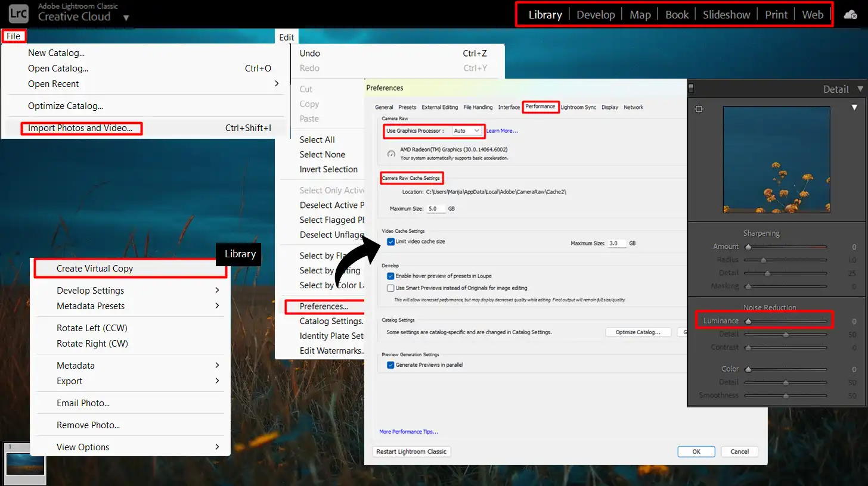
Task: Switch to the File Handling preferences tab
Action: (x=478, y=107)
